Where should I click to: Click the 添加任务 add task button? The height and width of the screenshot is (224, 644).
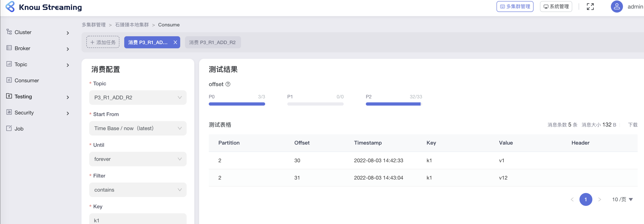point(103,42)
